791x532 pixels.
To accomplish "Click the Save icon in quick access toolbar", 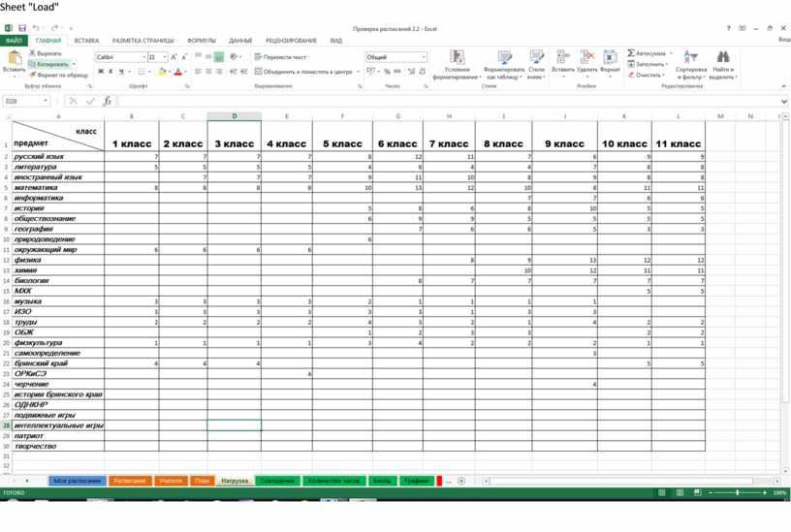I will click(21, 28).
